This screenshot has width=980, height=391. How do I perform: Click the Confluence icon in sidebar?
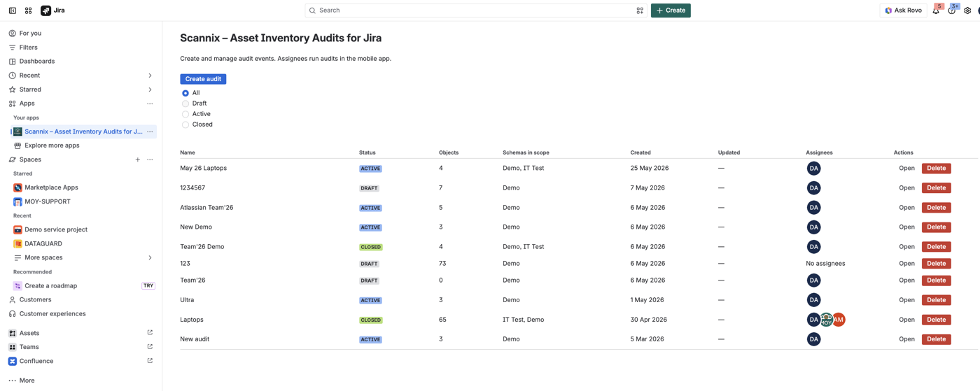coord(12,361)
